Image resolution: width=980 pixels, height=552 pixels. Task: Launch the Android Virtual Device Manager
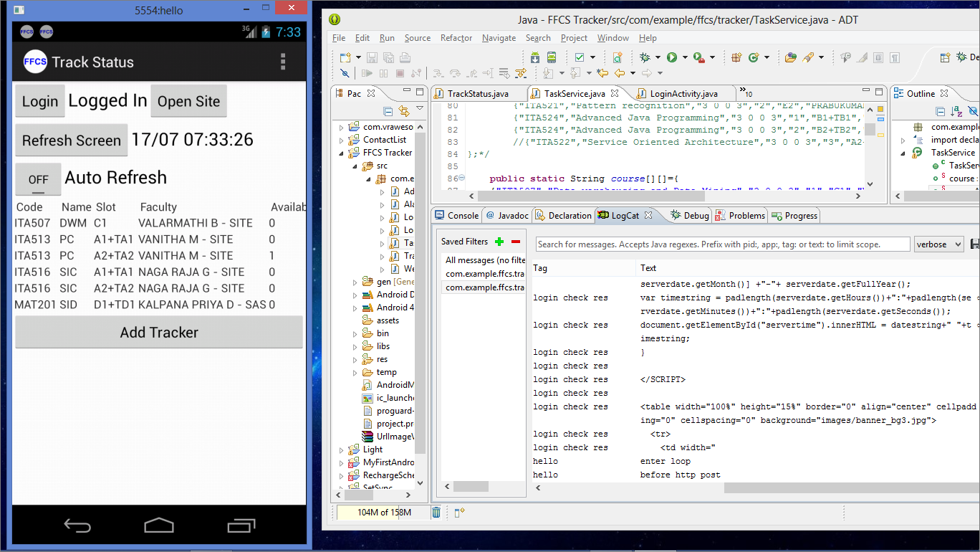[x=552, y=57]
